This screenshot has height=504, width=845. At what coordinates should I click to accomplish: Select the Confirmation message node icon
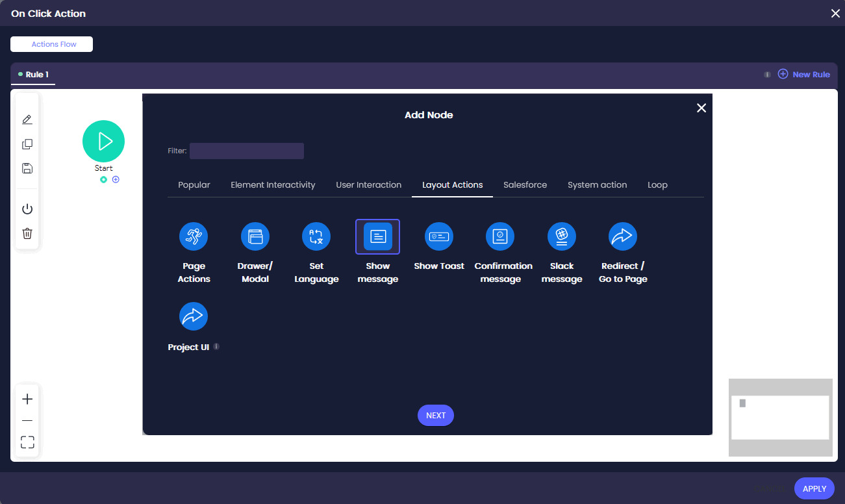[500, 236]
